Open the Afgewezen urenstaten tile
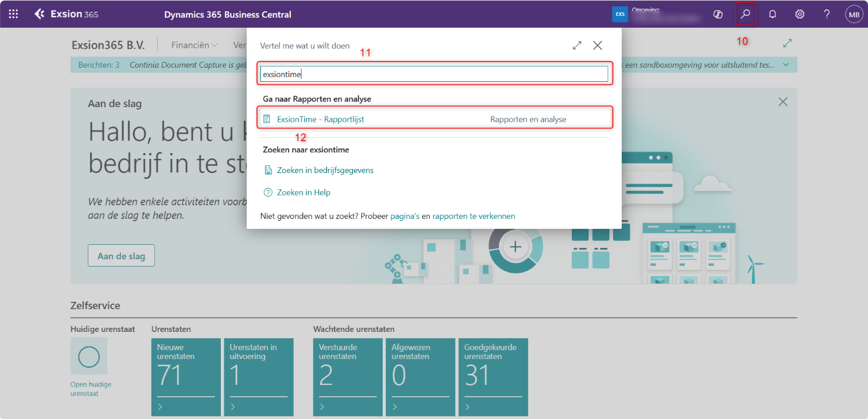 420,377
